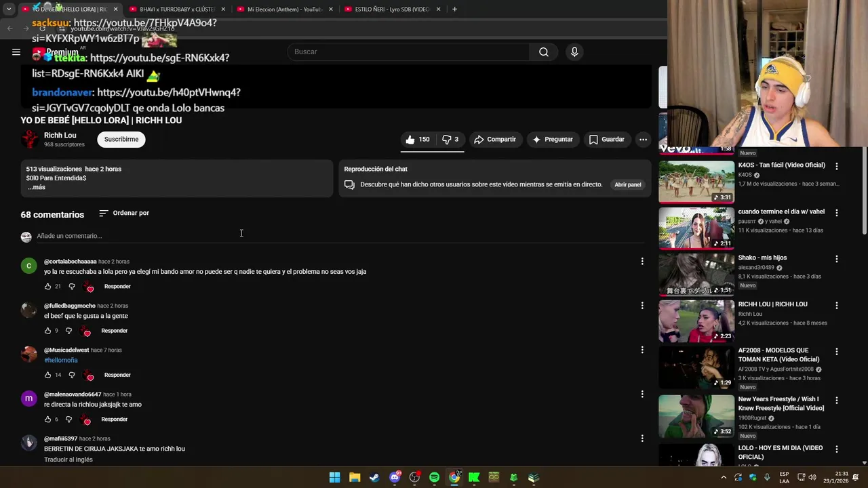Open the #hellomoña hashtag link
Screen dimensions: 868x488
click(61, 360)
